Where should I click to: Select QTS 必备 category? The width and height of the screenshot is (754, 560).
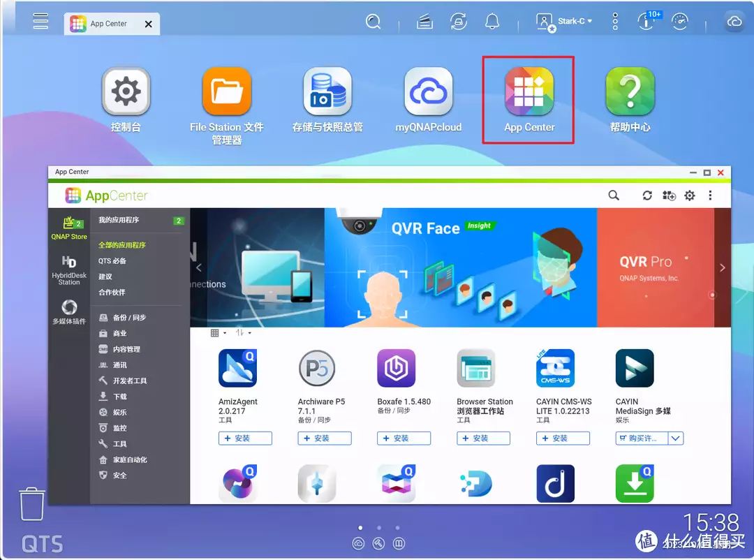[112, 260]
